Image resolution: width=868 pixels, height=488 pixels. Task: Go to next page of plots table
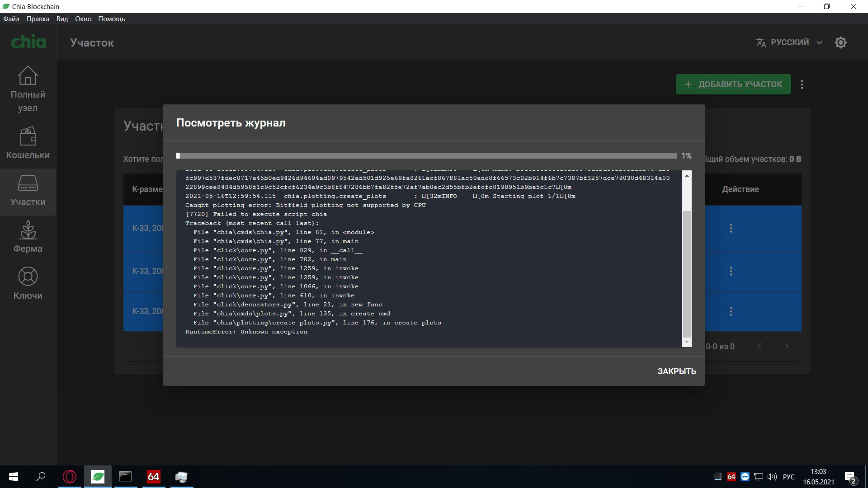tap(787, 347)
